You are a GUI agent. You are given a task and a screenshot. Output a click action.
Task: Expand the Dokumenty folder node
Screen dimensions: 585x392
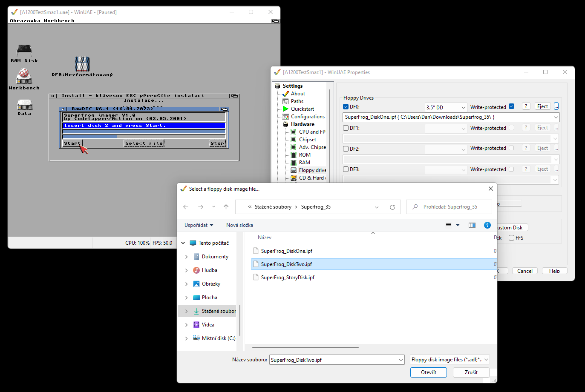[x=187, y=257]
